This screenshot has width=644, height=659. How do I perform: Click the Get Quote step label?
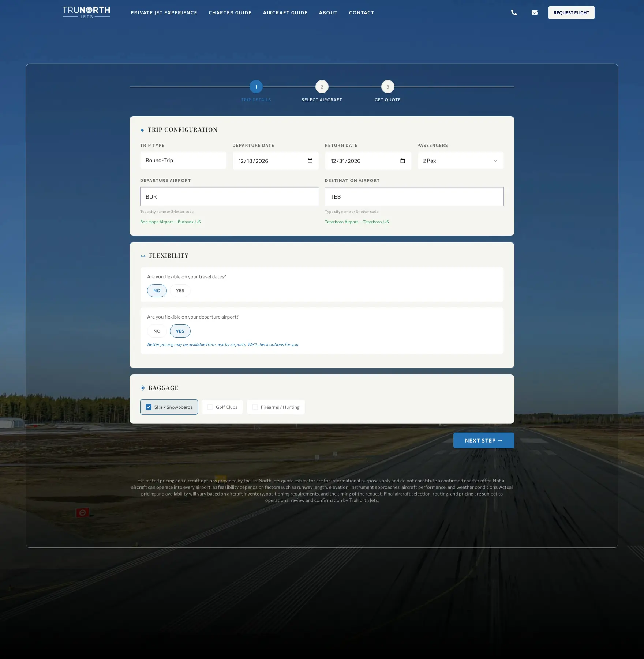click(x=388, y=100)
